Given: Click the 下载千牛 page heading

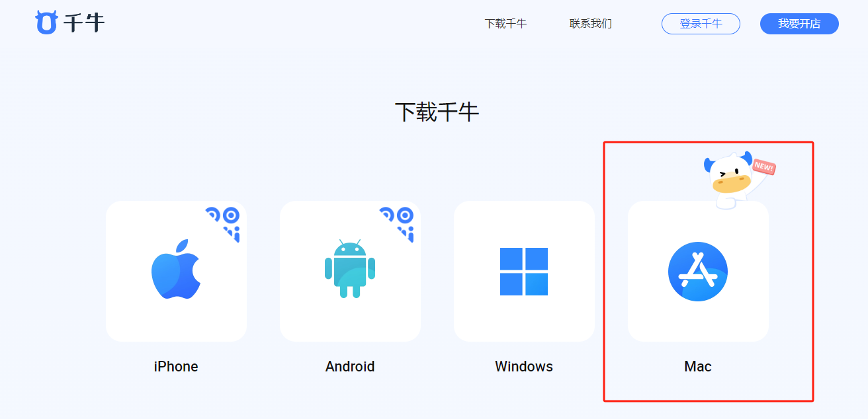Looking at the screenshot, I should (x=437, y=112).
